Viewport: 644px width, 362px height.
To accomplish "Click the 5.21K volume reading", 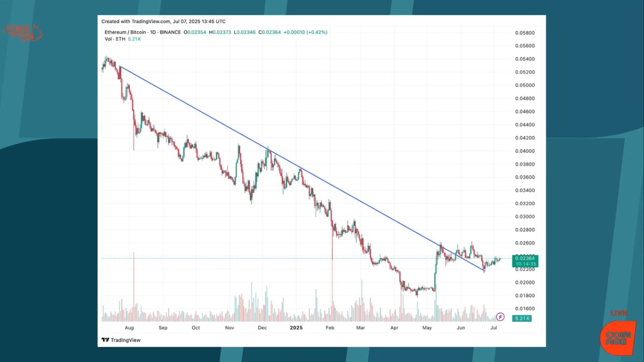I will click(134, 39).
